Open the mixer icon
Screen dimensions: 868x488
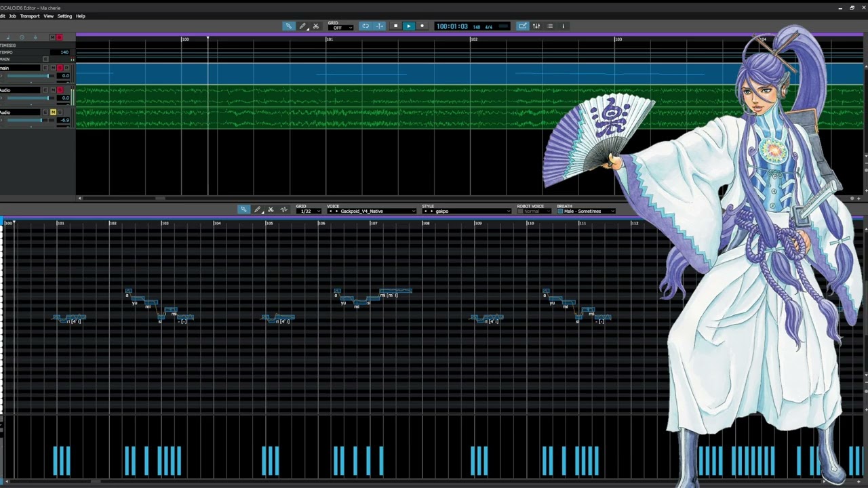pos(536,26)
